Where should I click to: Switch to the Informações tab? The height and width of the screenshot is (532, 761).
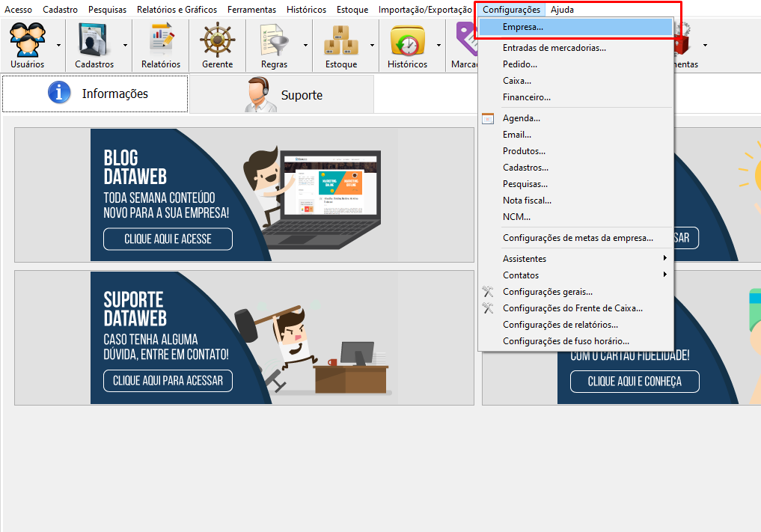[95, 94]
